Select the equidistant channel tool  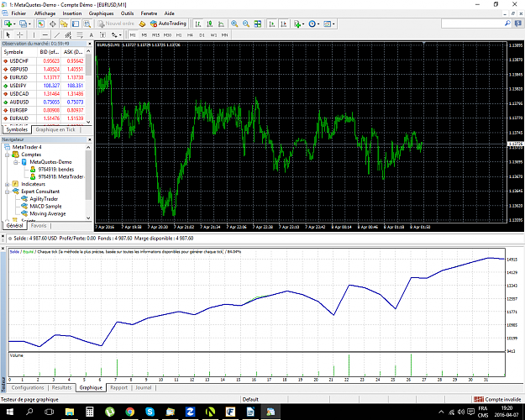68,34
